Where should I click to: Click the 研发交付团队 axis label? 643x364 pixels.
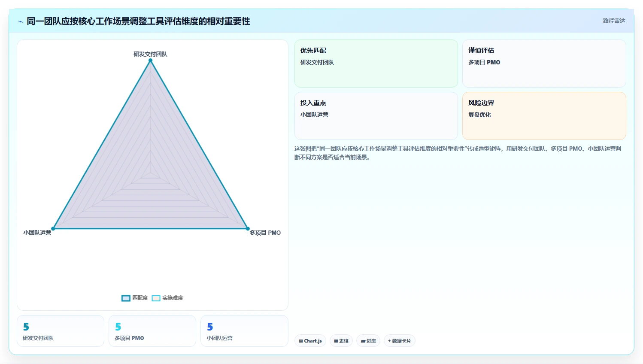point(150,54)
